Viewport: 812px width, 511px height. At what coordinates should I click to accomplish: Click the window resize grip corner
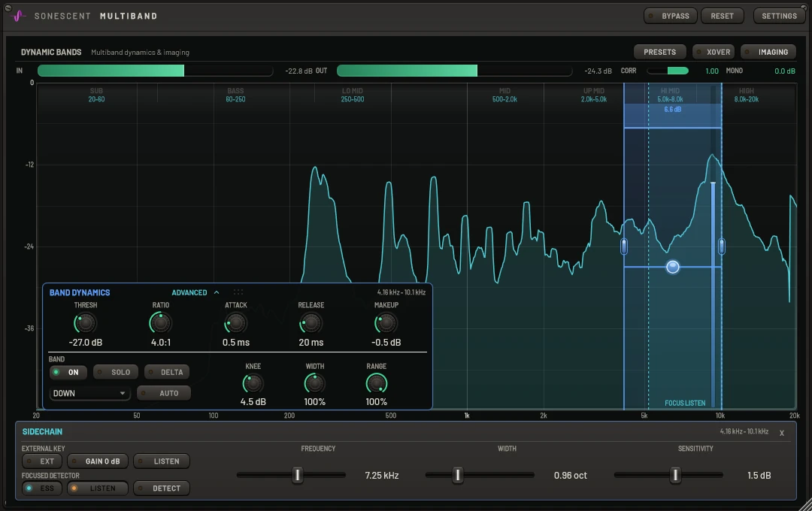point(804,504)
